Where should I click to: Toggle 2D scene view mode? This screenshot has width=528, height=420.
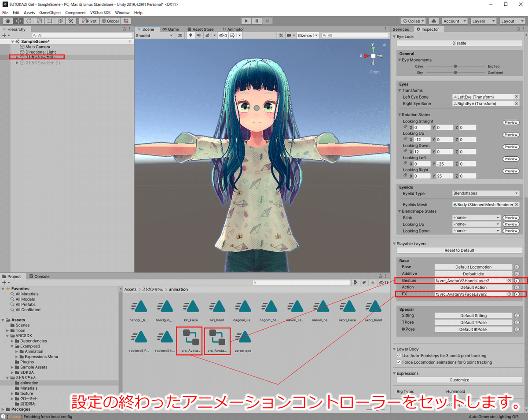[x=180, y=35]
